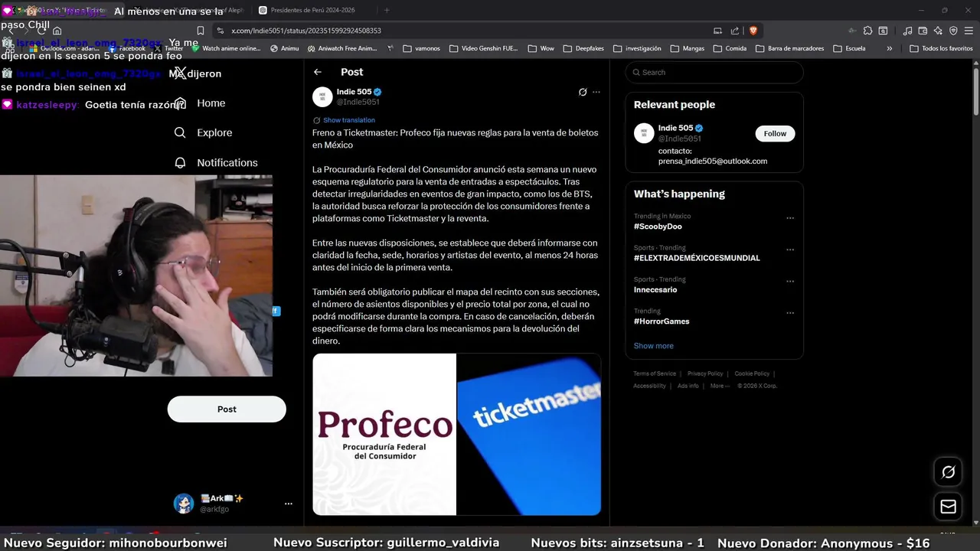Open Ads info footer link
Image resolution: width=980 pixels, height=551 pixels.
pyautogui.click(x=688, y=386)
